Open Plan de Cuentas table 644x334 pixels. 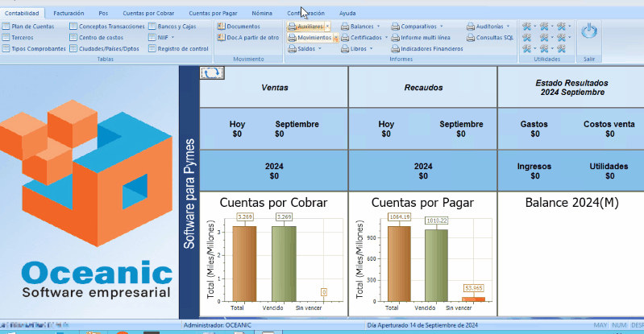tap(28, 27)
